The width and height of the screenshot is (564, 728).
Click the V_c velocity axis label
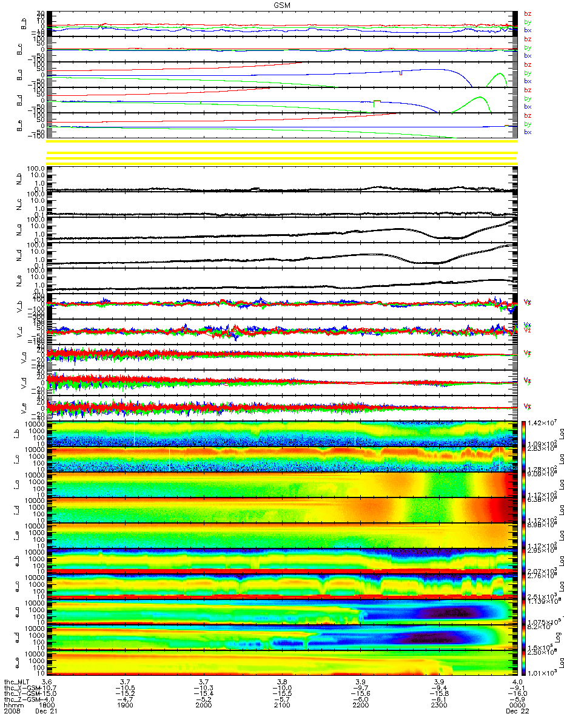tap(18, 332)
